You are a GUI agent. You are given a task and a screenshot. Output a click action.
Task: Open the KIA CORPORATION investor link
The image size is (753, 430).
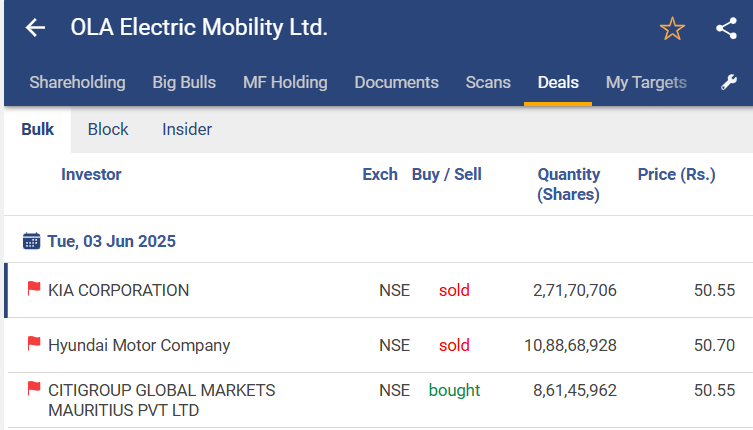click(118, 291)
